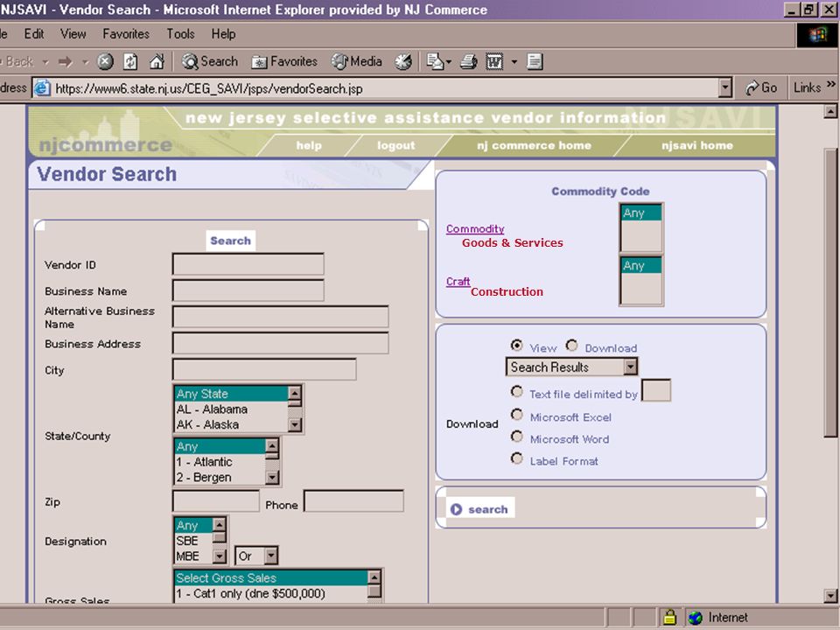Click the Mail toolbar icon

click(435, 62)
